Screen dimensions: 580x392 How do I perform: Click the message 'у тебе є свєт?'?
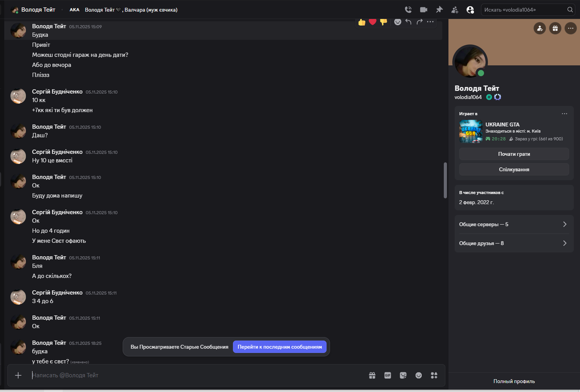[x=50, y=361]
